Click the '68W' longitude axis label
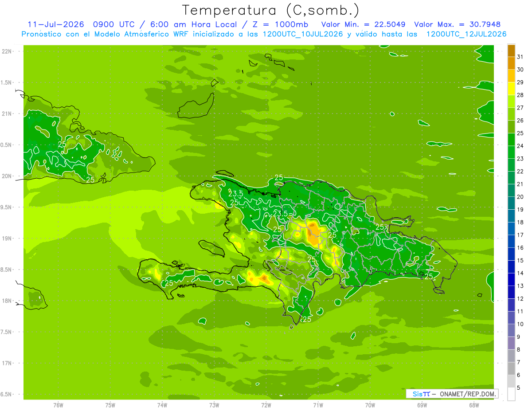 point(473,405)
